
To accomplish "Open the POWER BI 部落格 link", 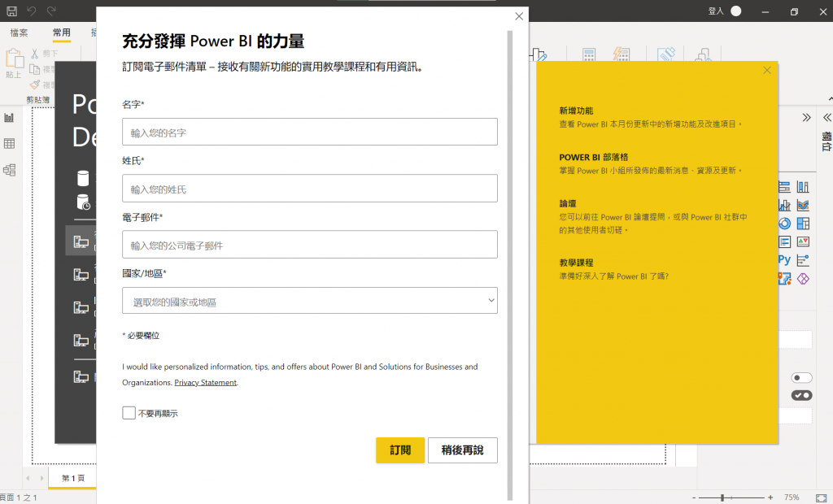I will [593, 157].
